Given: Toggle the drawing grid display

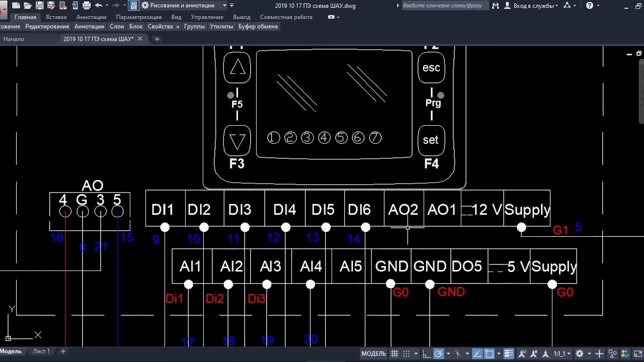Looking at the screenshot, I should click(x=394, y=353).
